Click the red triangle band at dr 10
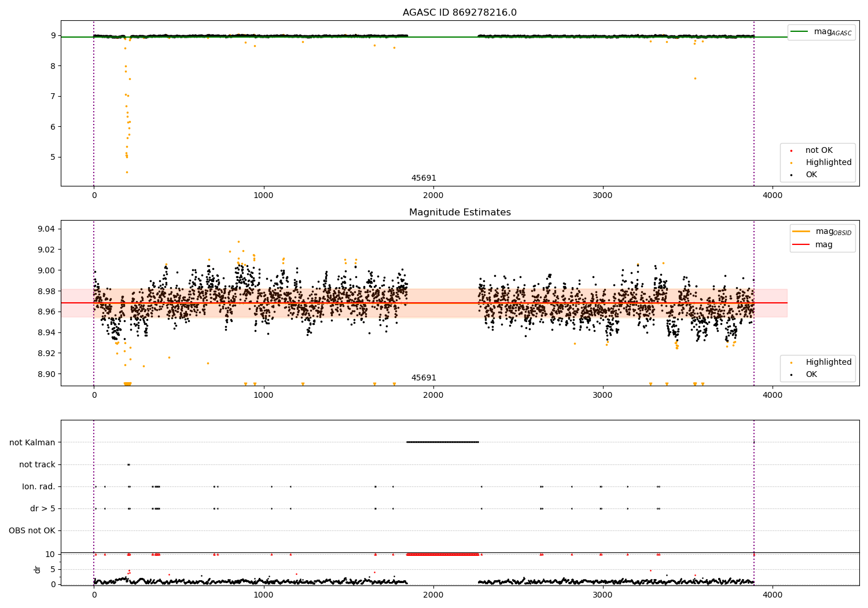 pos(443,554)
